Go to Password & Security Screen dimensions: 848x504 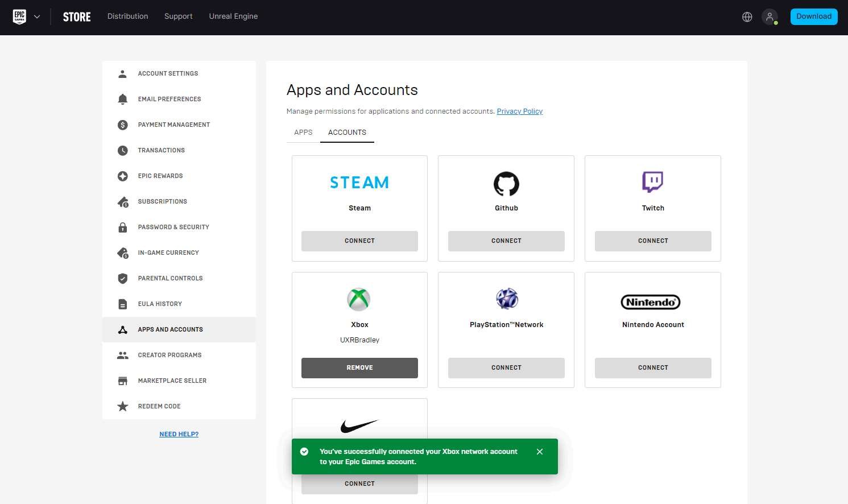179,228
